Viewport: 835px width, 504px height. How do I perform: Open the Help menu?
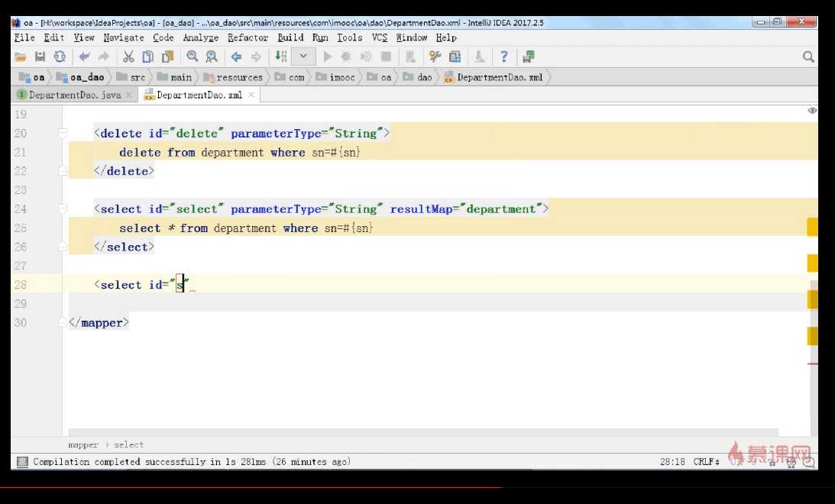(x=446, y=37)
